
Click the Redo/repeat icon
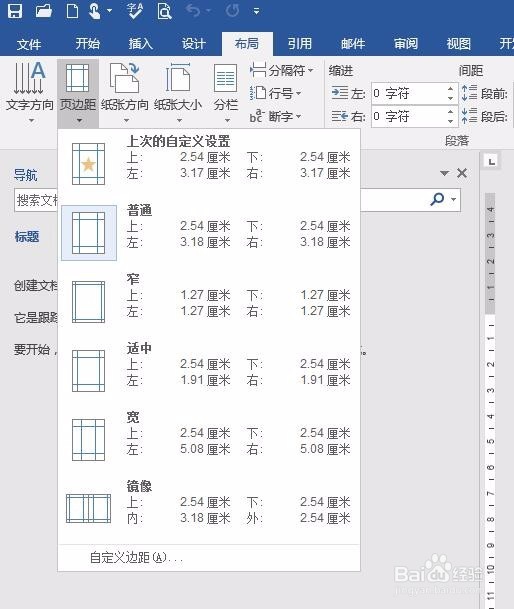click(x=232, y=10)
